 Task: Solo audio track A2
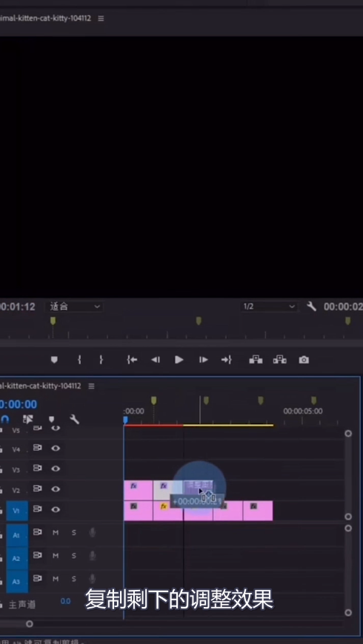point(74,556)
